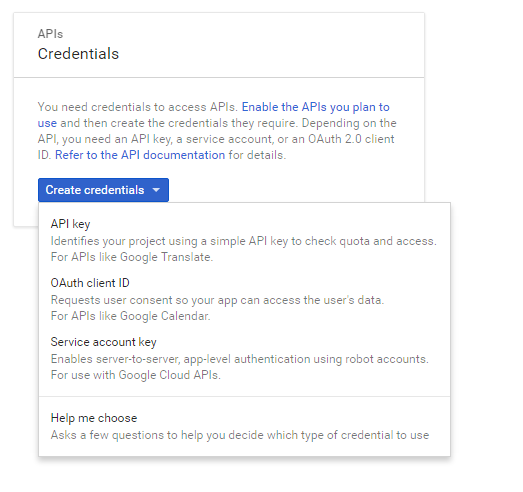Follow Refer to the API documentation link
Image resolution: width=523 pixels, height=492 pixels.
(140, 155)
